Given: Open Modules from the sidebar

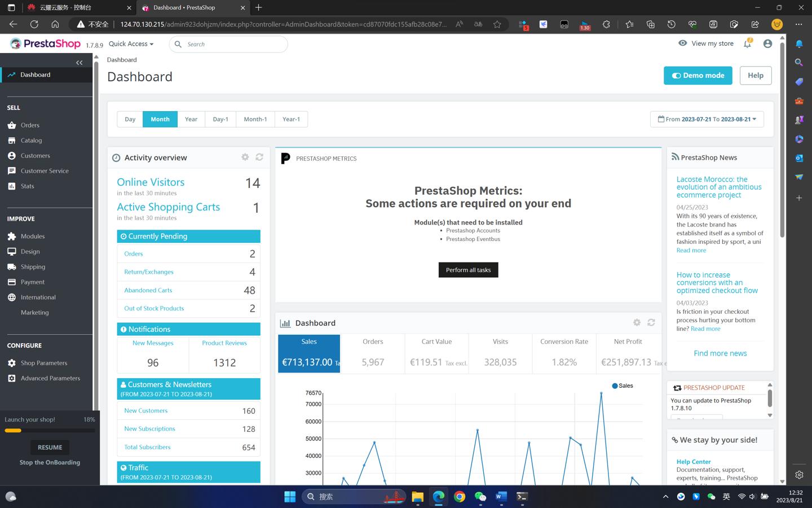Looking at the screenshot, I should [x=32, y=237].
